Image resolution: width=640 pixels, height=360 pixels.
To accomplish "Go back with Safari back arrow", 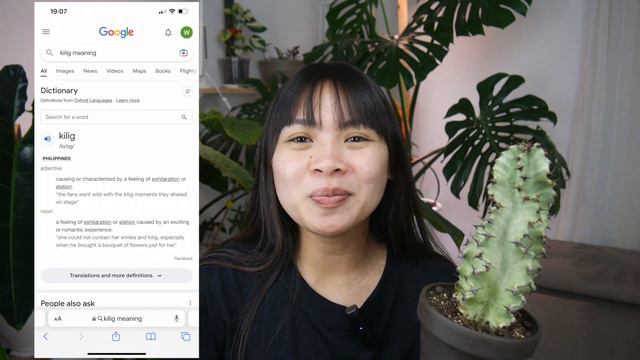I will point(46,336).
